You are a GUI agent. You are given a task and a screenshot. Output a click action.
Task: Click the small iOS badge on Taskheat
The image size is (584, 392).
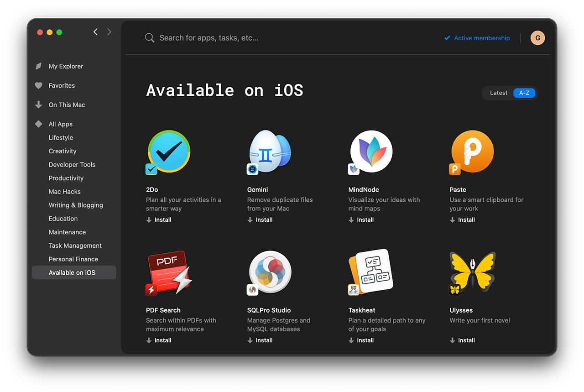[x=354, y=290]
